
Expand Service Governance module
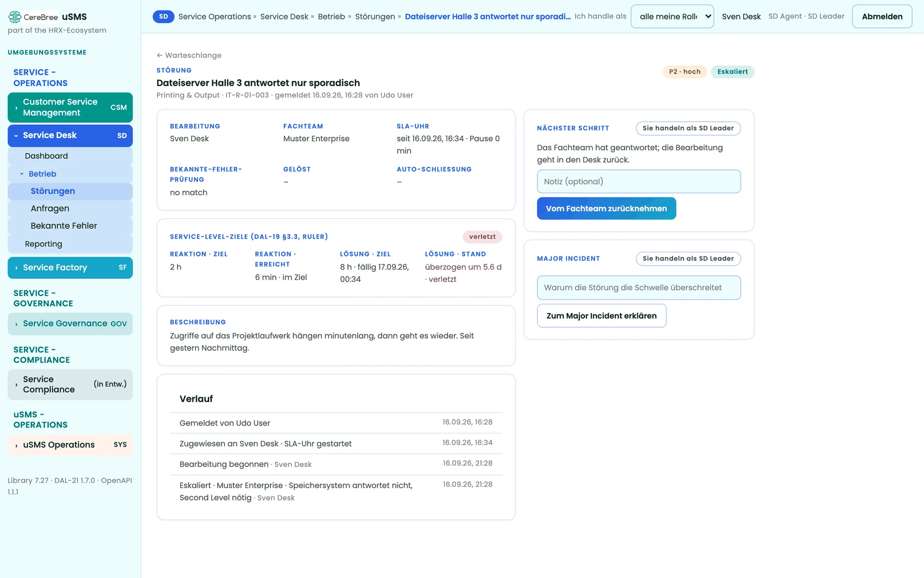point(70,324)
